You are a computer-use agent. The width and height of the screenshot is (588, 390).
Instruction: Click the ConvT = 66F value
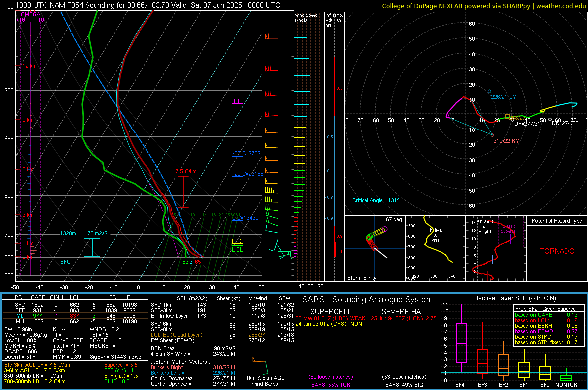(x=68, y=340)
